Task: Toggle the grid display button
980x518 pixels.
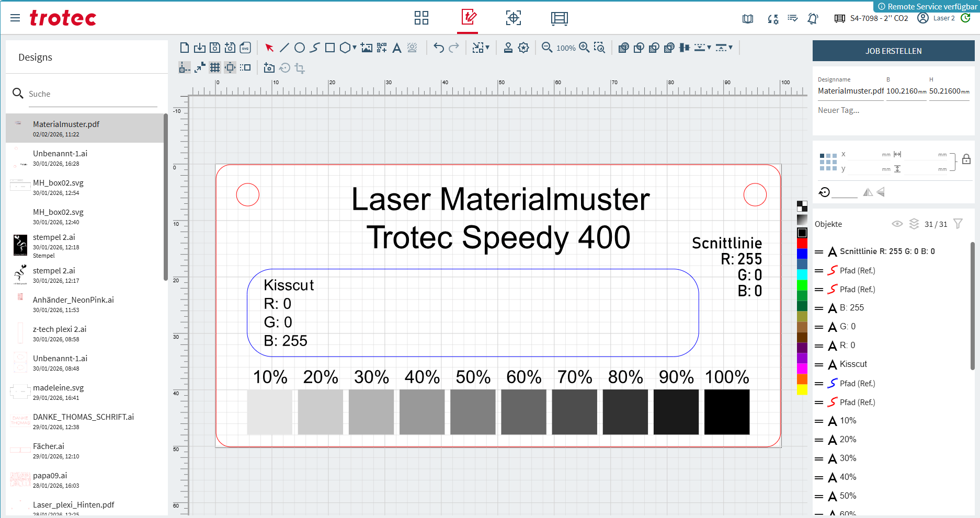Action: tap(215, 67)
